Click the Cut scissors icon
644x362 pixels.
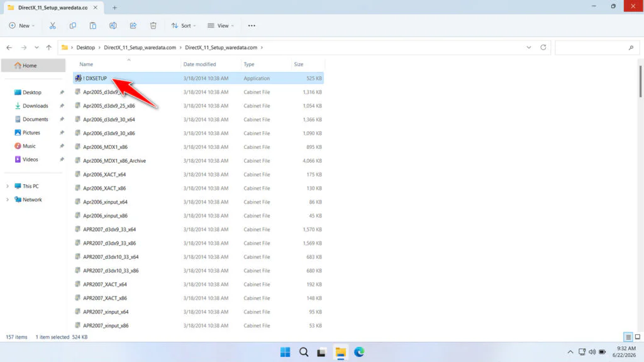53,25
